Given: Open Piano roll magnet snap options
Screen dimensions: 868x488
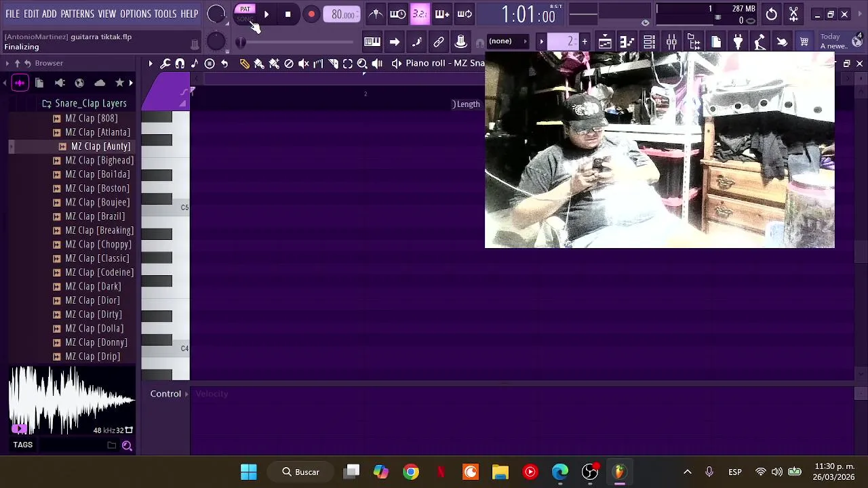Looking at the screenshot, I should pos(180,64).
